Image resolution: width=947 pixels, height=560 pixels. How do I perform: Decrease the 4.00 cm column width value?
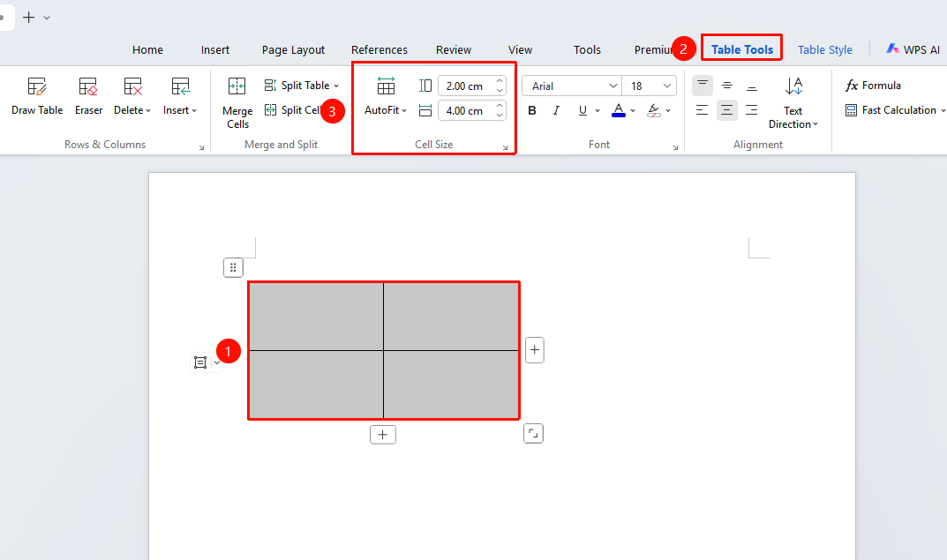coord(500,116)
